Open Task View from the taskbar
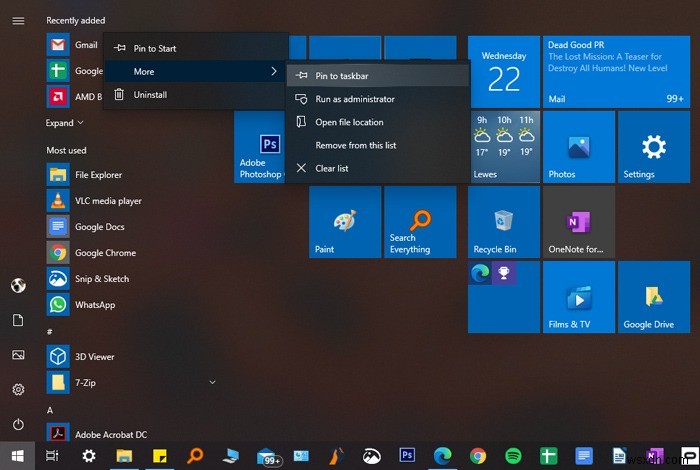Screen dimensions: 700x470 (52, 456)
